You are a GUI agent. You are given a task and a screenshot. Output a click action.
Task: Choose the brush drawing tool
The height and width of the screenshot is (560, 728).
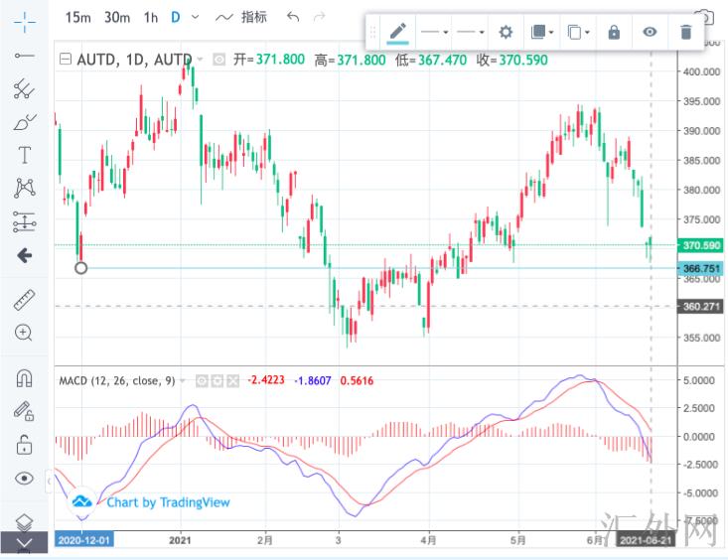click(x=25, y=123)
